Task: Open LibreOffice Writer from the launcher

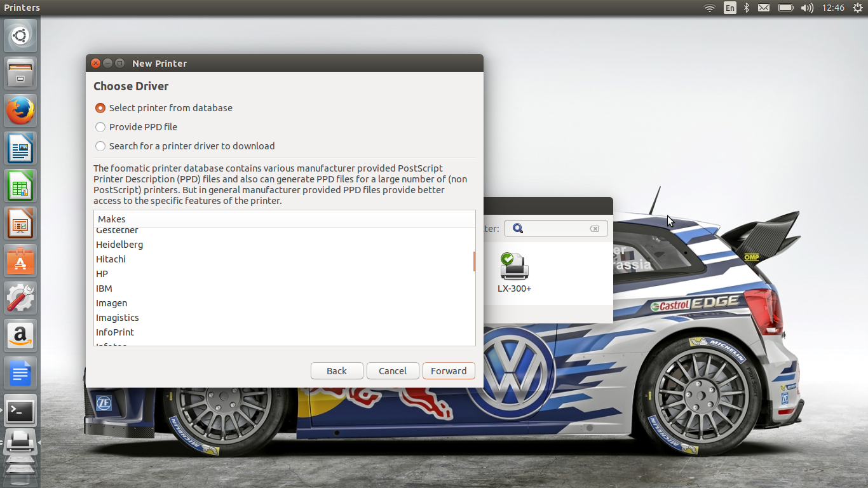Action: point(20,148)
